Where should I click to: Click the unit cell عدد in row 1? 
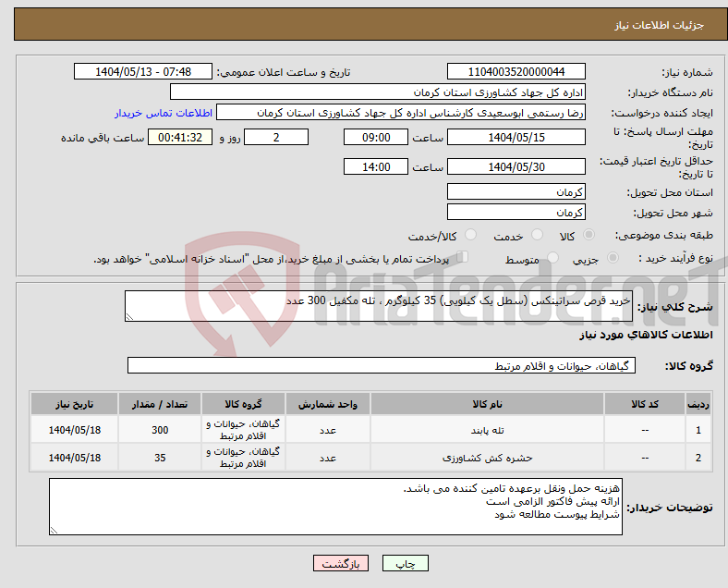click(327, 430)
